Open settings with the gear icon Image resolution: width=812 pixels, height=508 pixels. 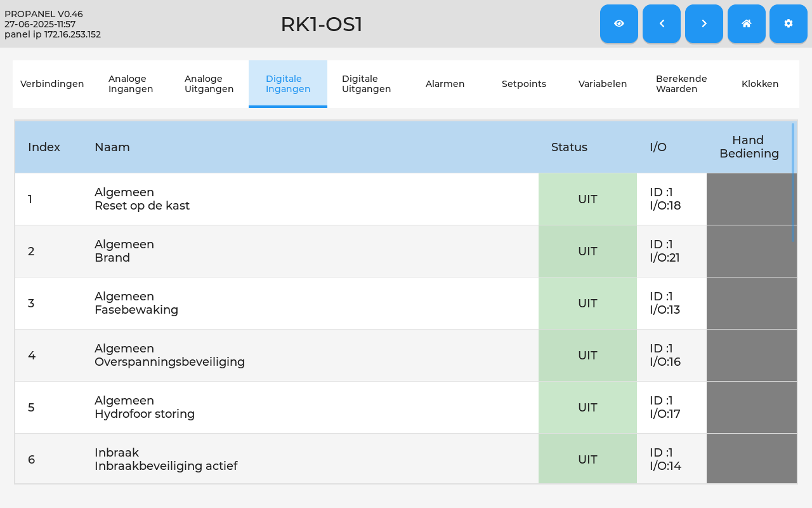(x=789, y=23)
